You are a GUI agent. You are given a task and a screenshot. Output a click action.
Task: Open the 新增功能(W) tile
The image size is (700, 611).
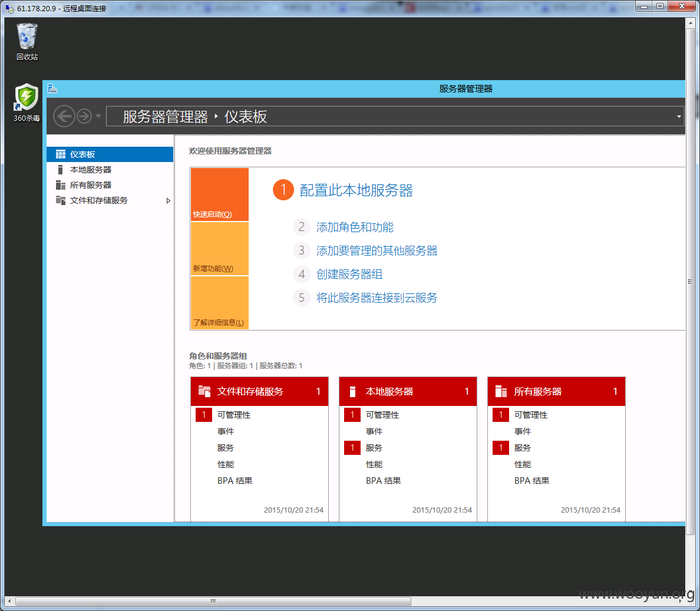(x=220, y=249)
